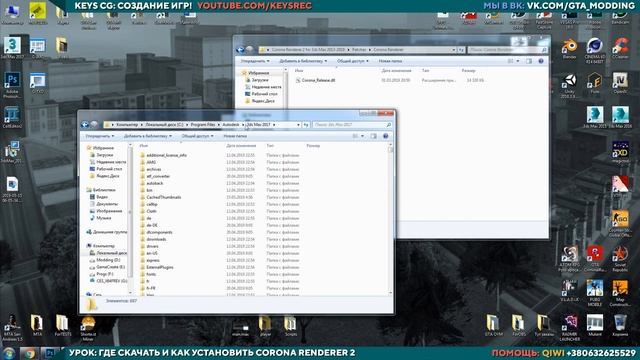Sort by the Дата изменения column in the 3ds Max 2017 window
Viewport: 640px width, 360px height.
click(x=241, y=146)
